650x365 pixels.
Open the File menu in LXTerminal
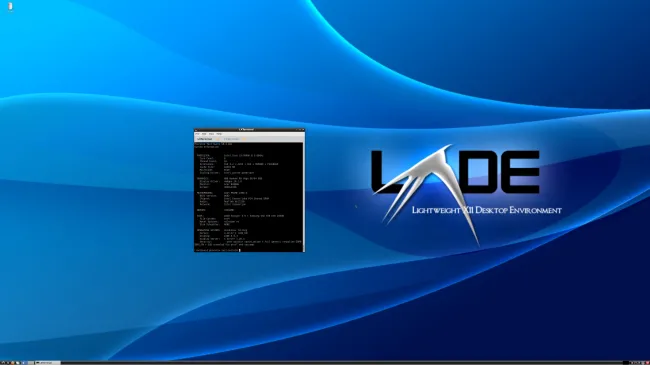(x=197, y=134)
